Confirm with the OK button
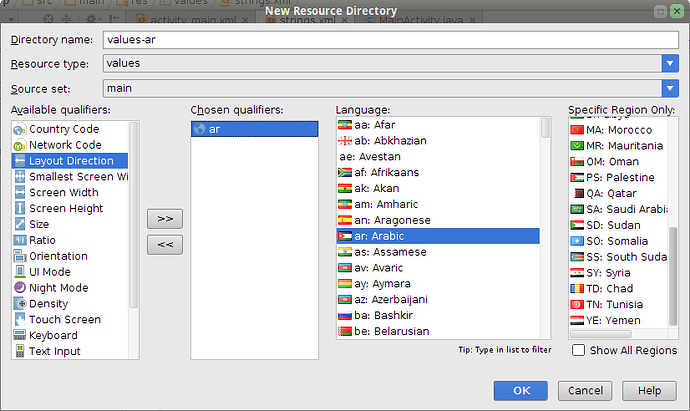The width and height of the screenshot is (690, 411). [x=521, y=391]
